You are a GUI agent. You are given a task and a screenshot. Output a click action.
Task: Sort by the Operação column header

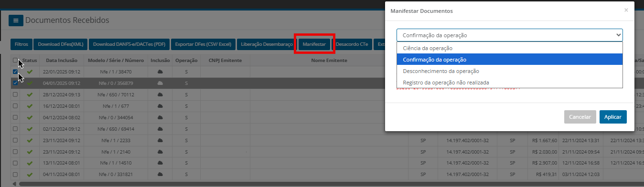tap(186, 61)
